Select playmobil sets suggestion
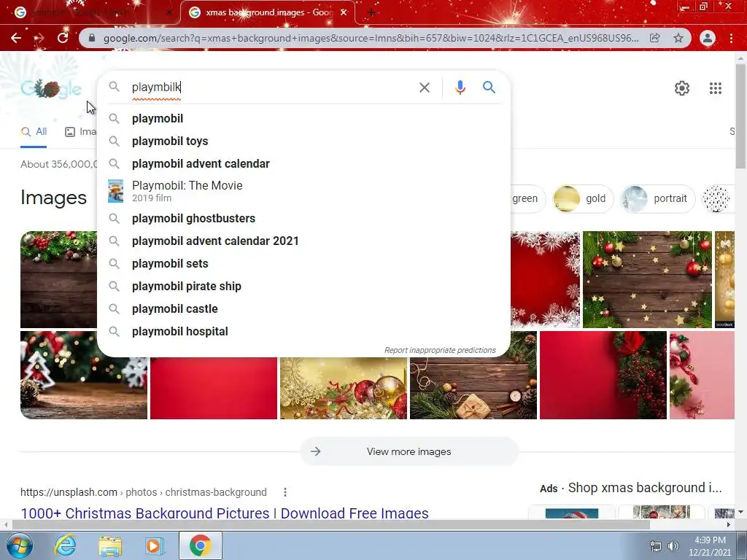Image resolution: width=747 pixels, height=560 pixels. point(304,263)
